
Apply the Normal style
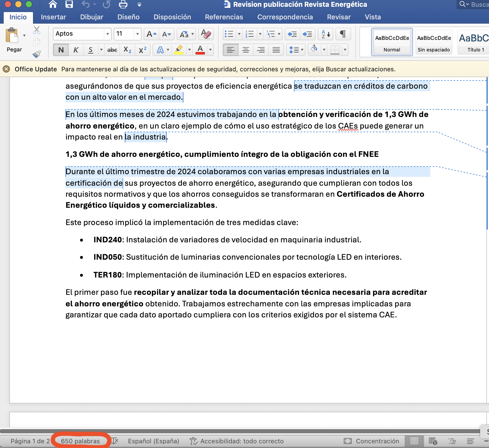tap(392, 42)
